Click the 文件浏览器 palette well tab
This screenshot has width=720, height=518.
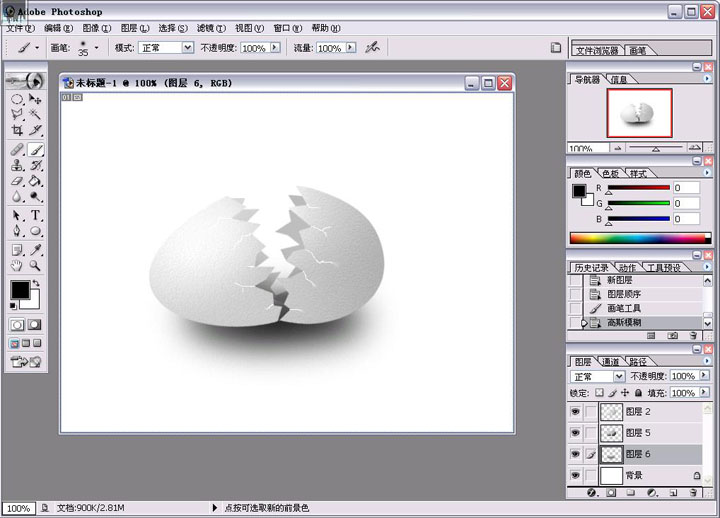(598, 50)
